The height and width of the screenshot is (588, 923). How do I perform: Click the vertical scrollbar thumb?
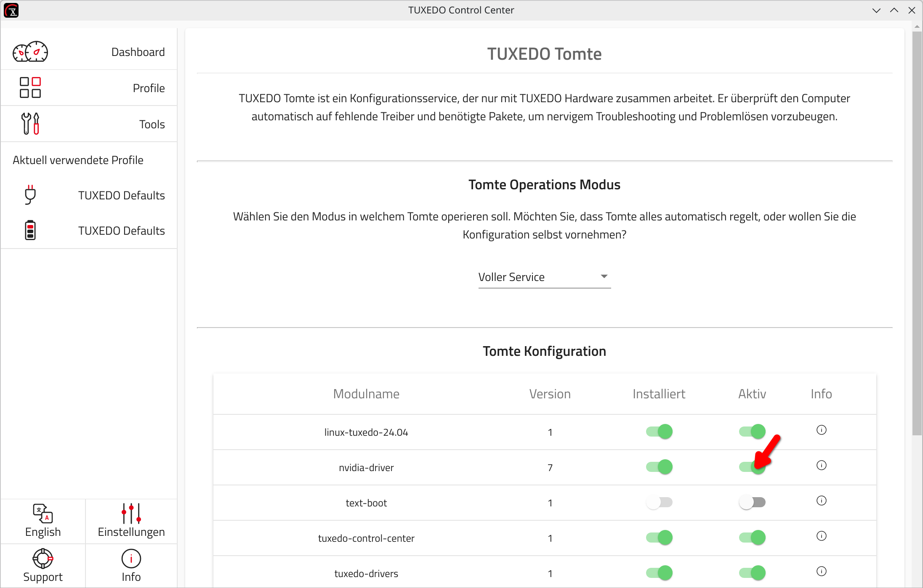tap(917, 233)
